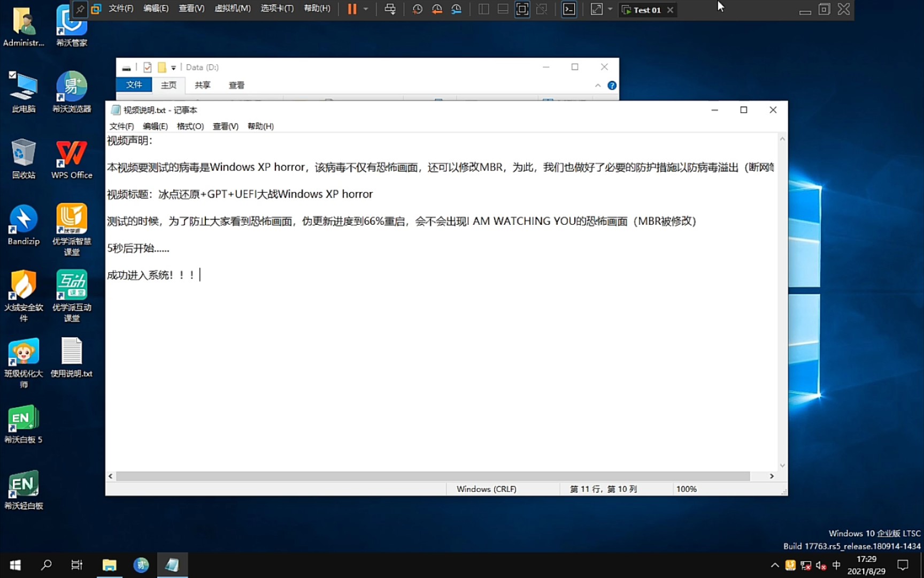The width and height of the screenshot is (924, 578).
Task: Switch to 主页 tab in Explorer
Action: (x=168, y=85)
